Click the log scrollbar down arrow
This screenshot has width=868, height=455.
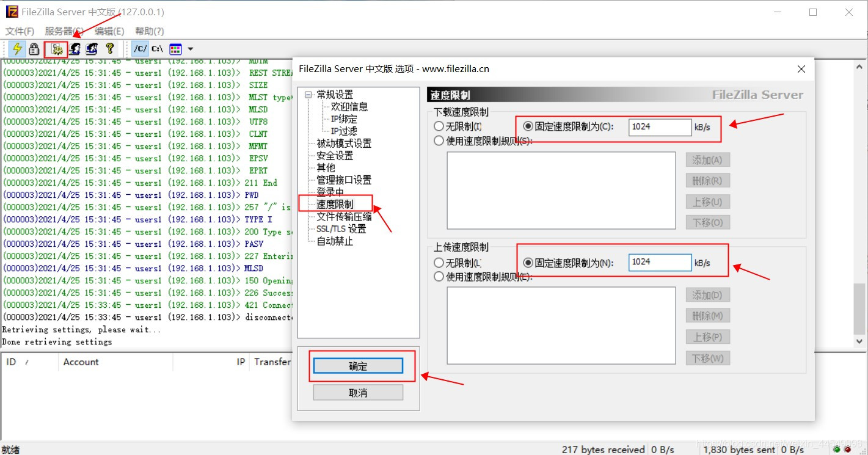(x=860, y=341)
